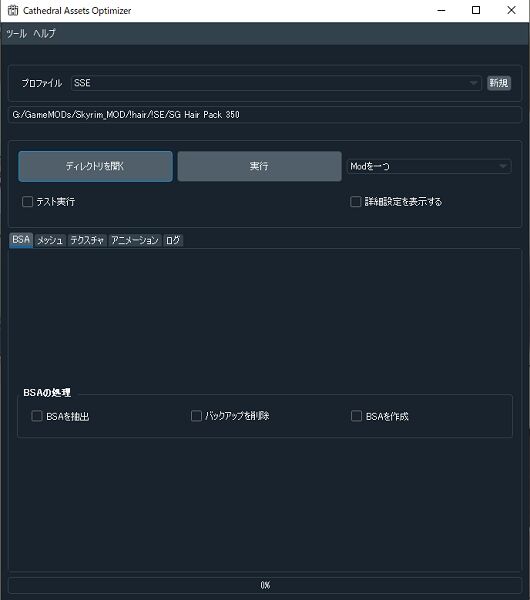Click the BSAの処理 group label
The height and width of the screenshot is (600, 530).
click(47, 393)
